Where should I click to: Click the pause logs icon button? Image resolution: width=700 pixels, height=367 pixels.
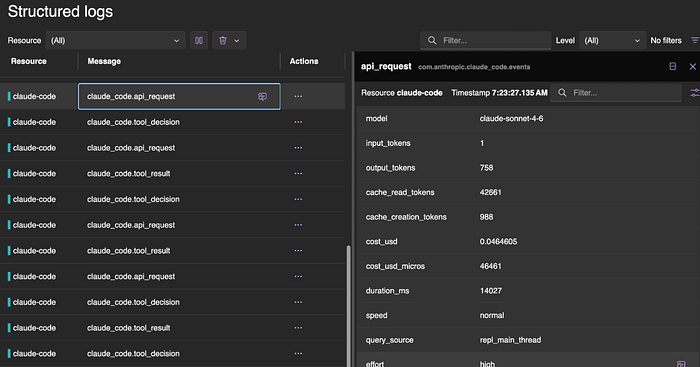(x=199, y=41)
